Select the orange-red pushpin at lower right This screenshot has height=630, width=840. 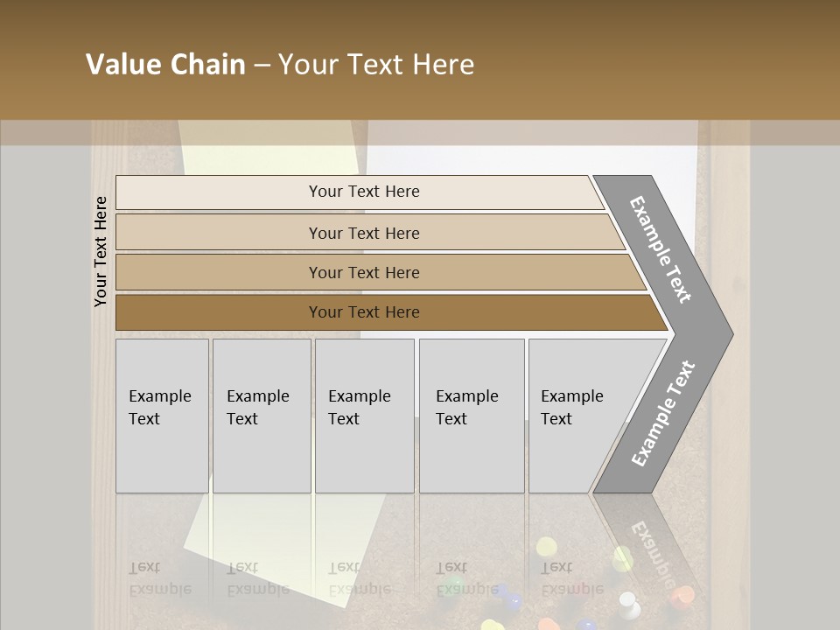682,596
